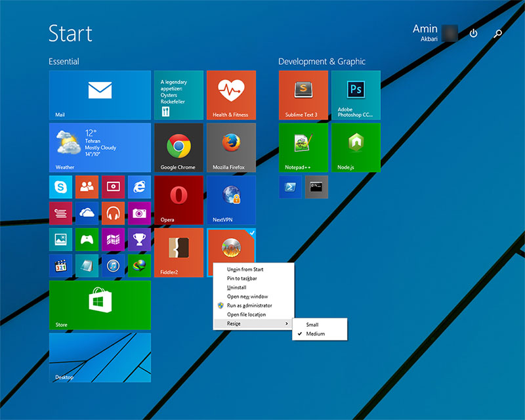Open the Skype tile
The height and width of the screenshot is (420, 525).
(x=60, y=187)
